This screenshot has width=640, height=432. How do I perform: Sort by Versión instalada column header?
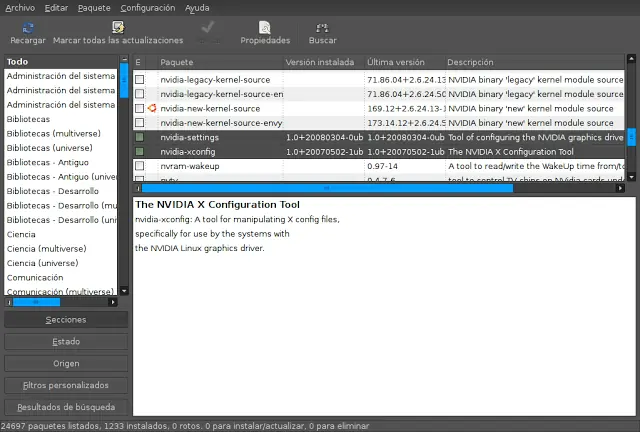324,62
